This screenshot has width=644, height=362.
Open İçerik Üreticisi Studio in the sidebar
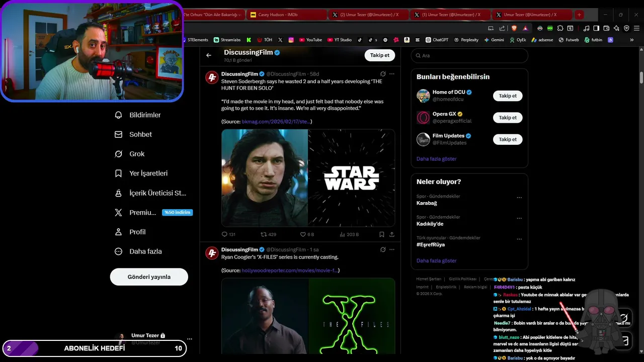coord(151,193)
